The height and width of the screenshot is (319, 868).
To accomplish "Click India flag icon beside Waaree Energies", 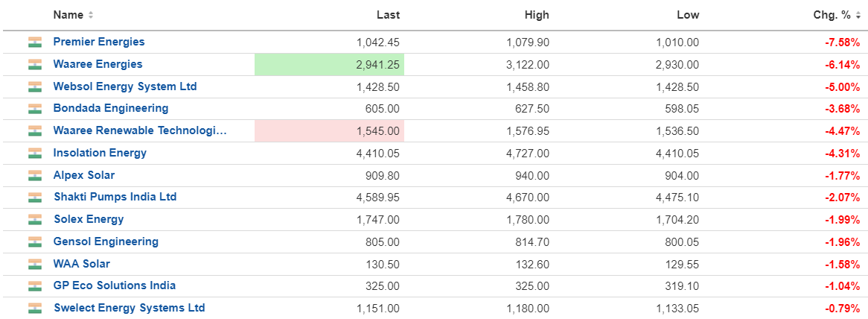I will (x=35, y=64).
